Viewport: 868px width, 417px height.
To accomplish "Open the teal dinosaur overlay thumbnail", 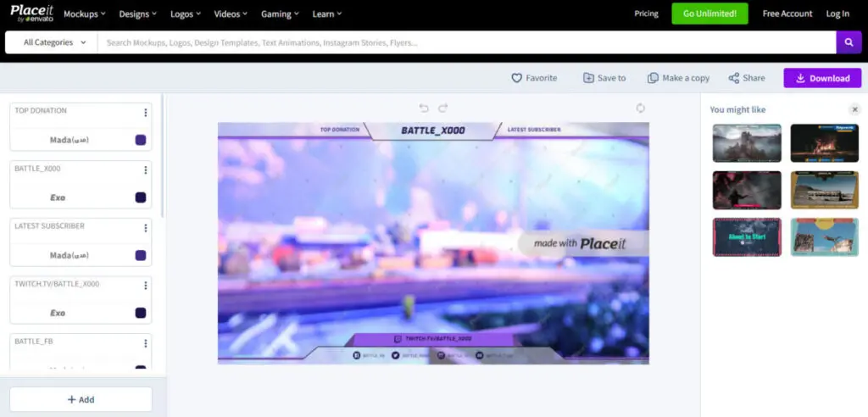I will [x=824, y=237].
